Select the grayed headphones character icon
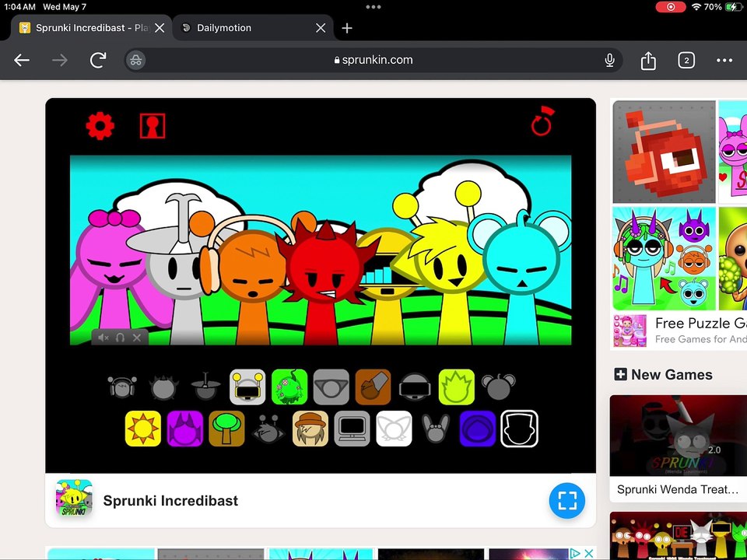747x560 pixels. click(x=122, y=387)
